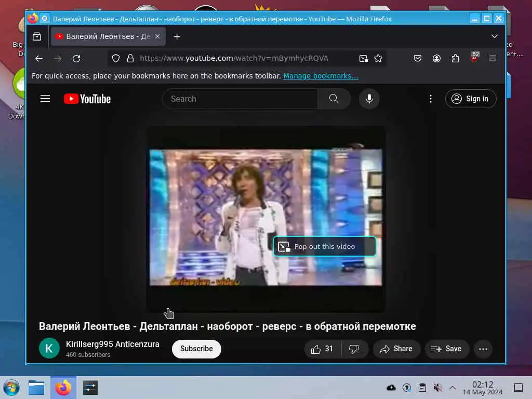Click the Sign in button
Viewport: 532px width, 399px height.
click(471, 99)
